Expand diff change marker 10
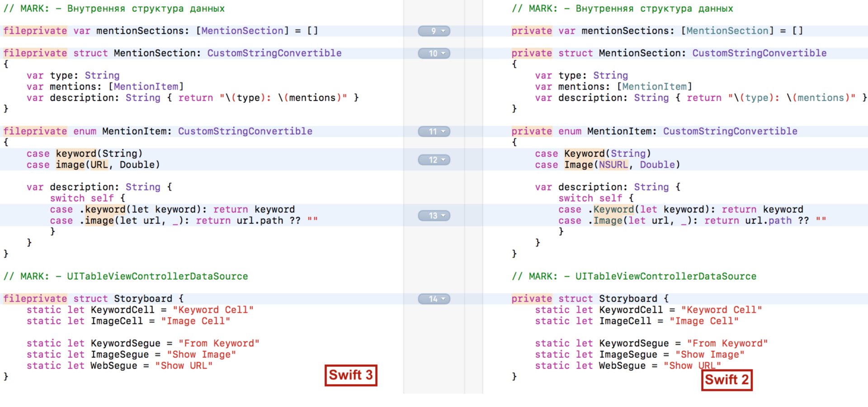This screenshot has height=407, width=868. pos(434,53)
